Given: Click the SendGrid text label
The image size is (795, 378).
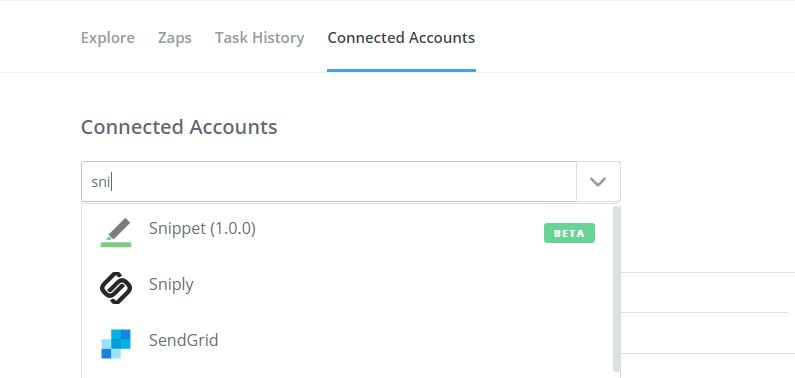Looking at the screenshot, I should (184, 340).
